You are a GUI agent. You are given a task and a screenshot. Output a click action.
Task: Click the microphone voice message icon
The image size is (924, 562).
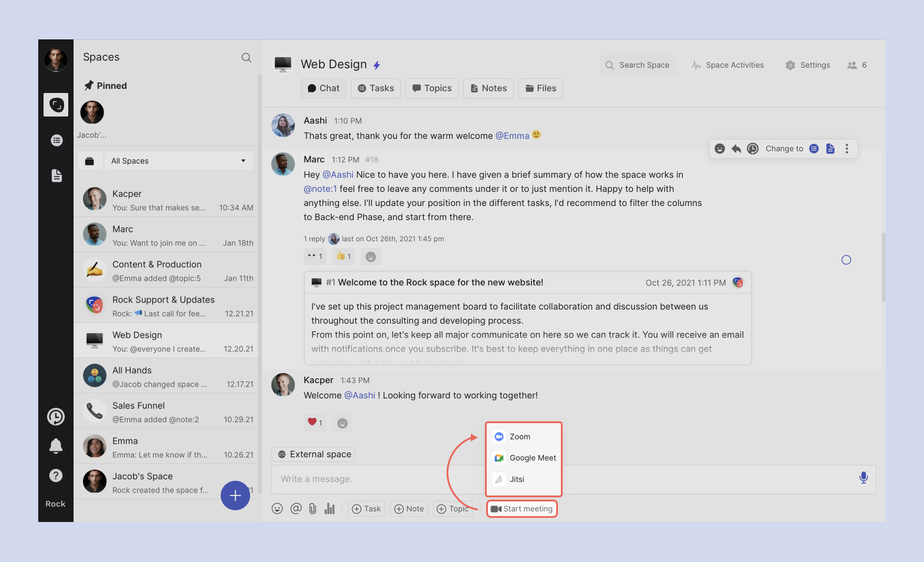click(863, 478)
